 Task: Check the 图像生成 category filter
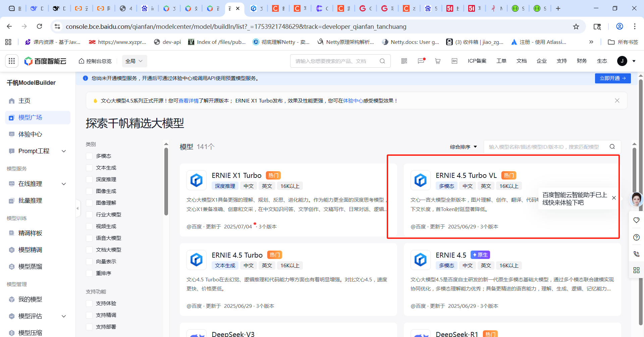(x=89, y=191)
